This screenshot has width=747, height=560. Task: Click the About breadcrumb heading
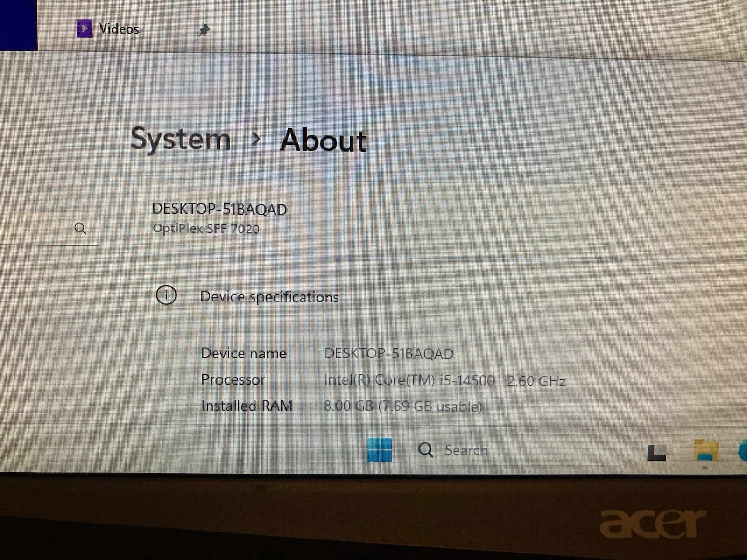coord(324,140)
